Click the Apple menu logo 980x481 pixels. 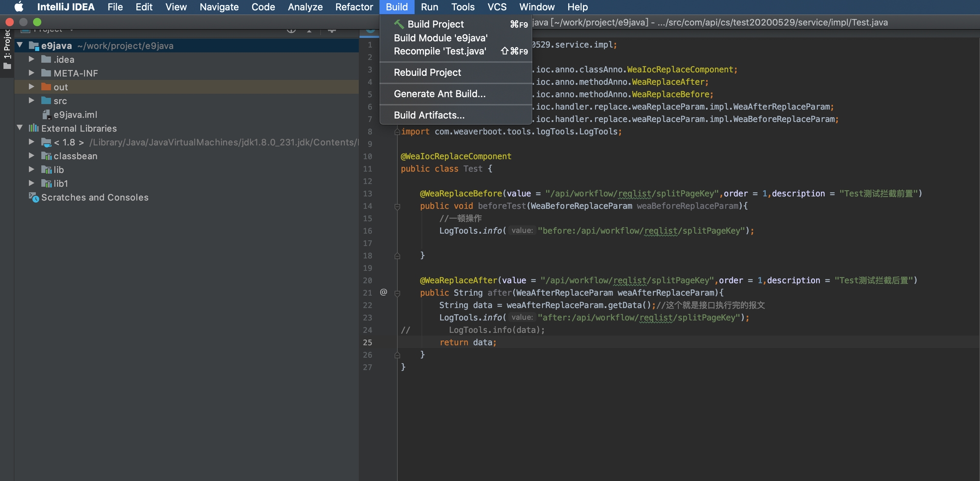[x=19, y=7]
